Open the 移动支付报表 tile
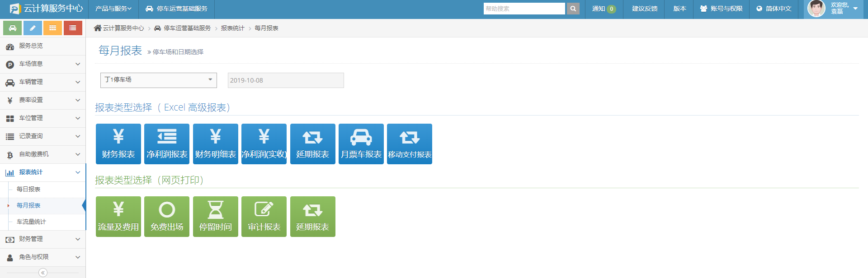This screenshot has height=278, width=868. (410, 144)
